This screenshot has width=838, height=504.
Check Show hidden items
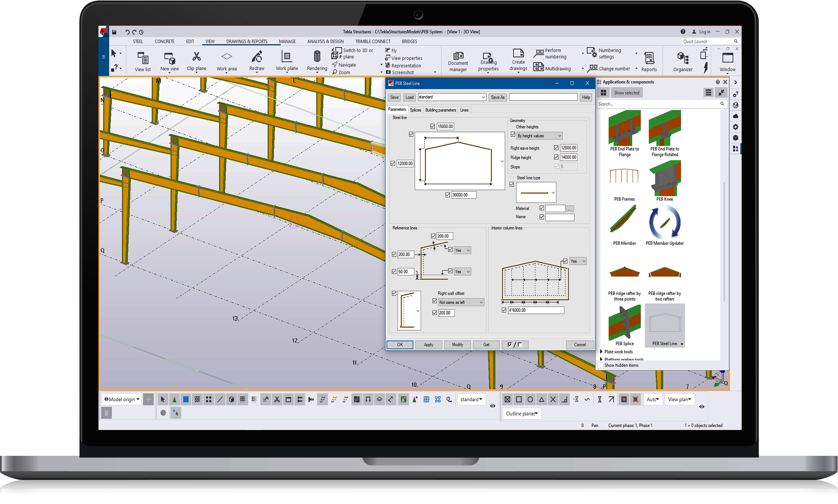(601, 365)
